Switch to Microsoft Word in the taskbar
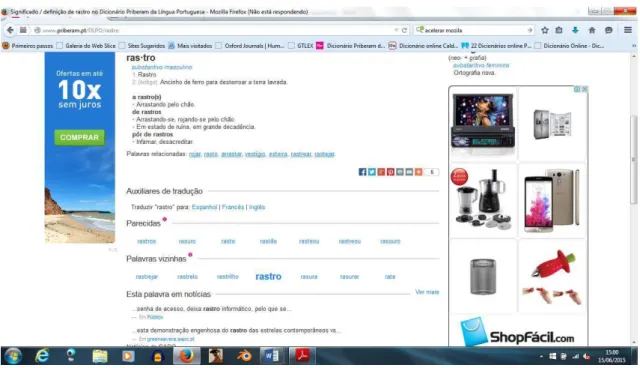The width and height of the screenshot is (640, 368). tap(272, 356)
